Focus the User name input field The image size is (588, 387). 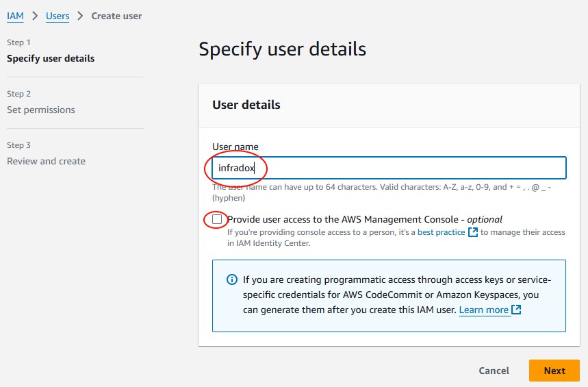[389, 168]
